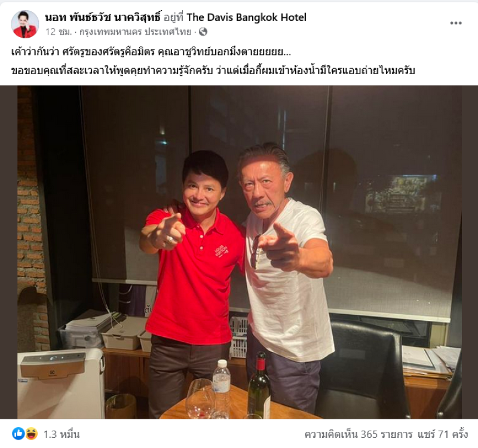Click the globe public privacy icon

point(203,32)
